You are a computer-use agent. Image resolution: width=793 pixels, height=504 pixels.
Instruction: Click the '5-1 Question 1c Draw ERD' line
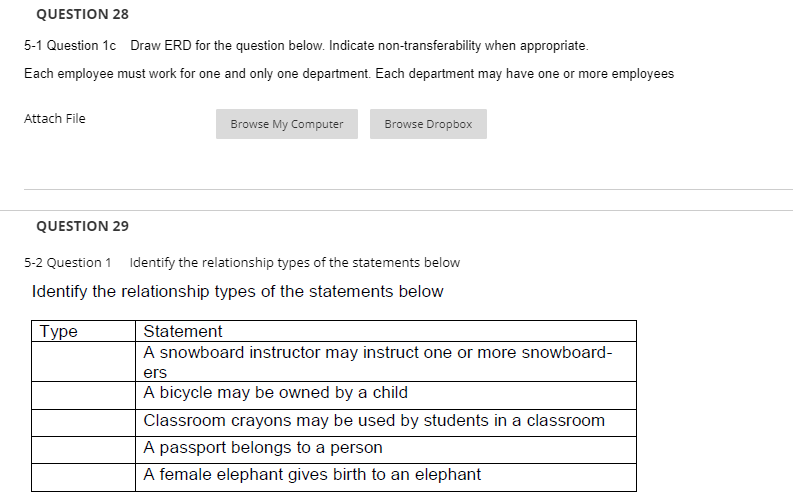click(306, 46)
